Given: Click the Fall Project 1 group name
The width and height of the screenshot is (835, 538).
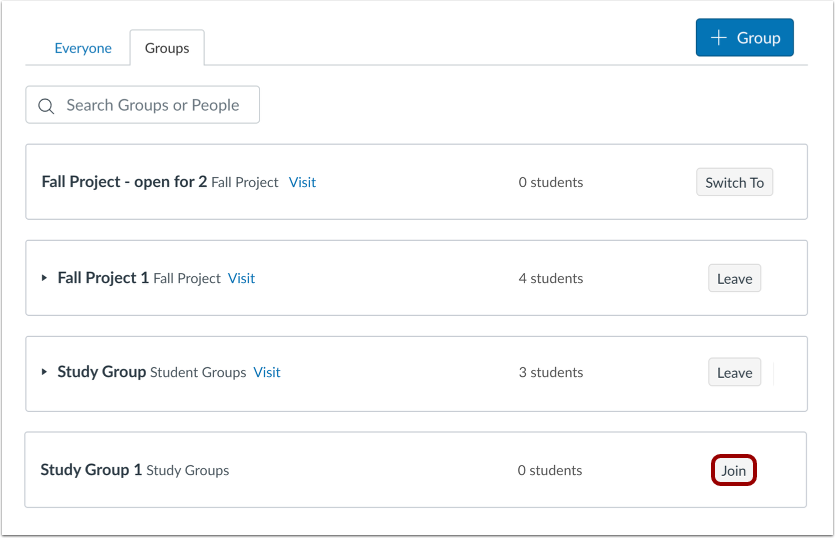Looking at the screenshot, I should tap(103, 278).
